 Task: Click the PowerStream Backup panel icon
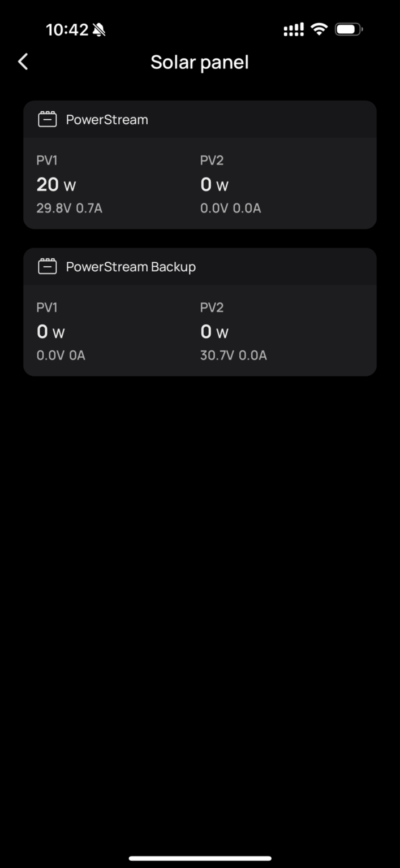pos(48,266)
